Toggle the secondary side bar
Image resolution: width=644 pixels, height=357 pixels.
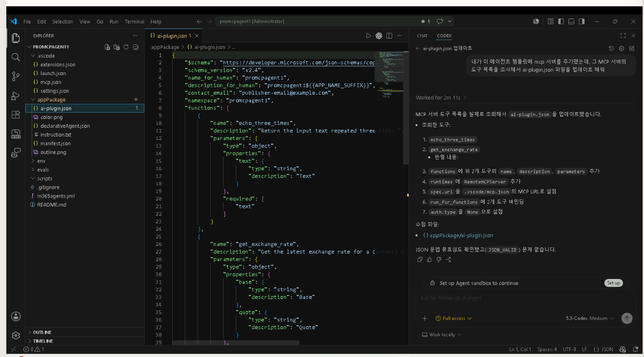(582, 21)
